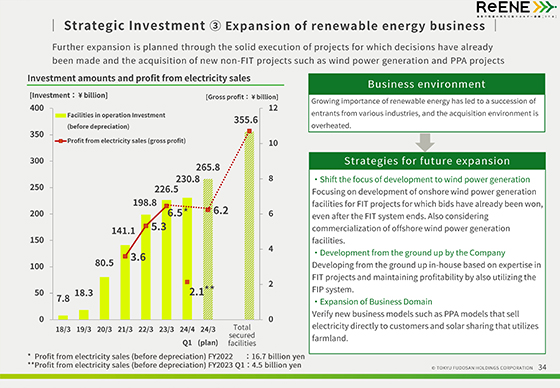Click the 5.3 gross profit label
Viewport: 560px width, 388px height.
pyautogui.click(x=159, y=227)
